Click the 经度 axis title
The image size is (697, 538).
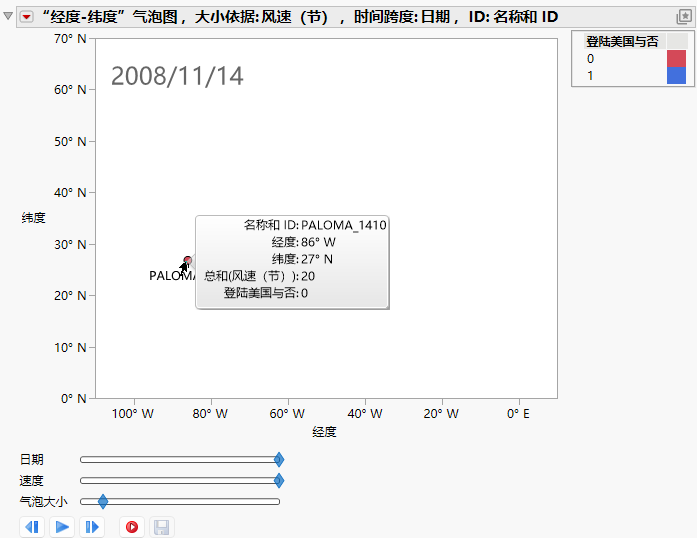click(324, 431)
